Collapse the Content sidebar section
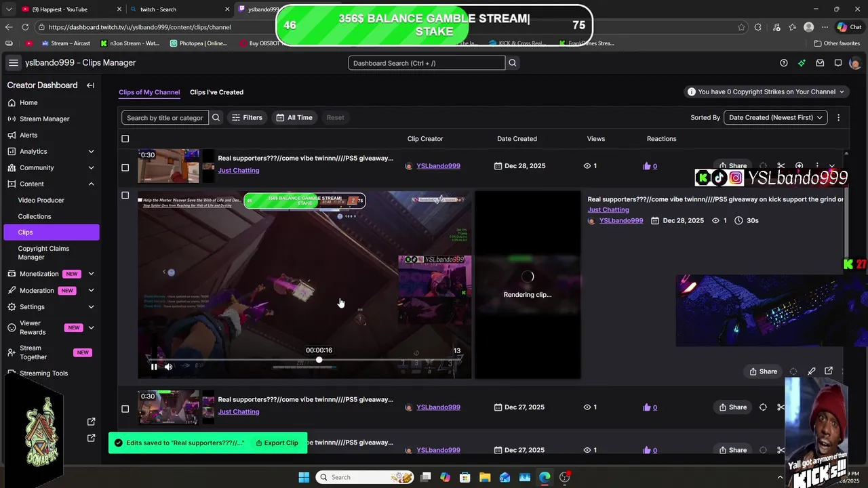This screenshot has width=868, height=488. point(91,184)
